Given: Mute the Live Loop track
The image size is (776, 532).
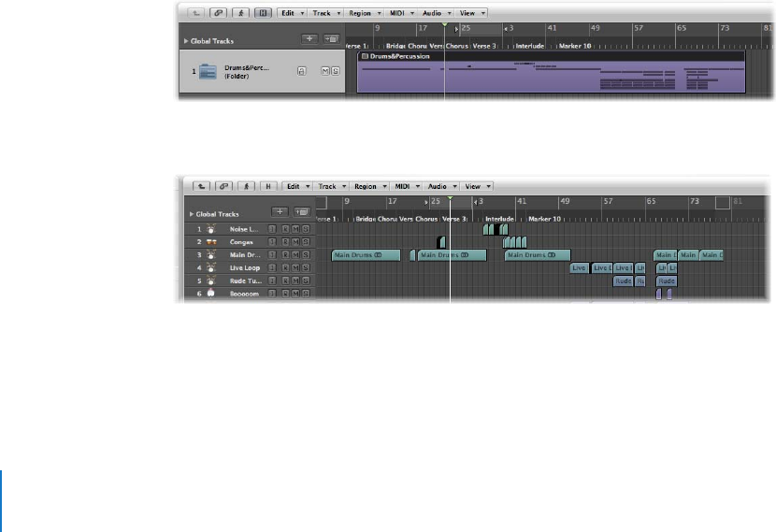Looking at the screenshot, I should click(x=295, y=267).
